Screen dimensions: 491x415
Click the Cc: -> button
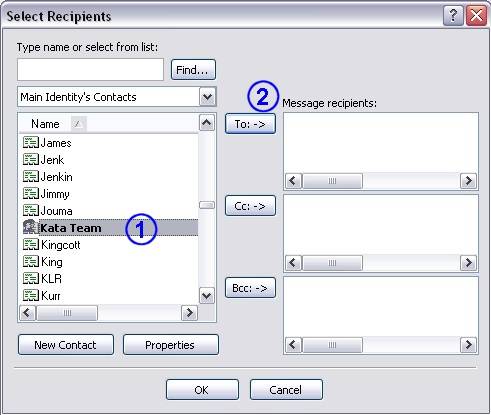click(250, 206)
